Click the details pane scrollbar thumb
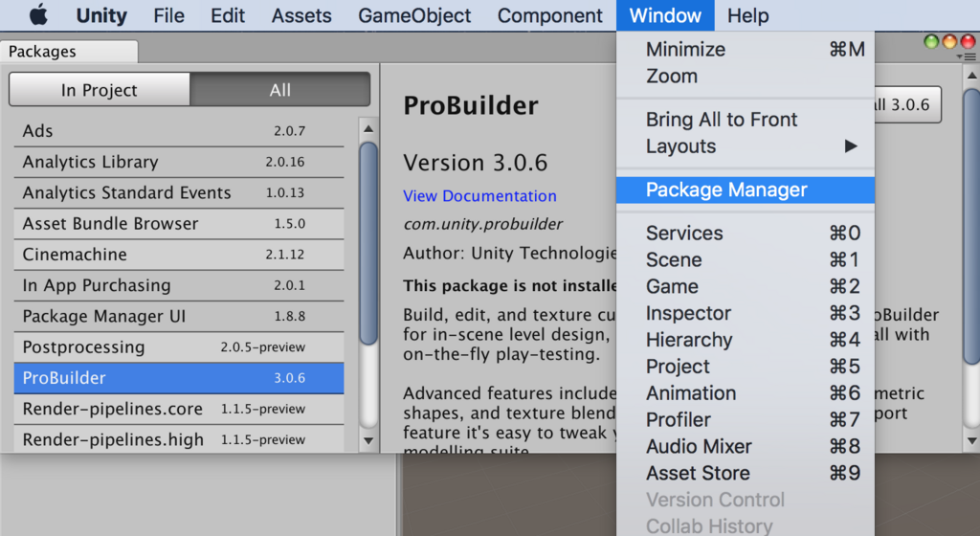The height and width of the screenshot is (536, 980). click(971, 226)
